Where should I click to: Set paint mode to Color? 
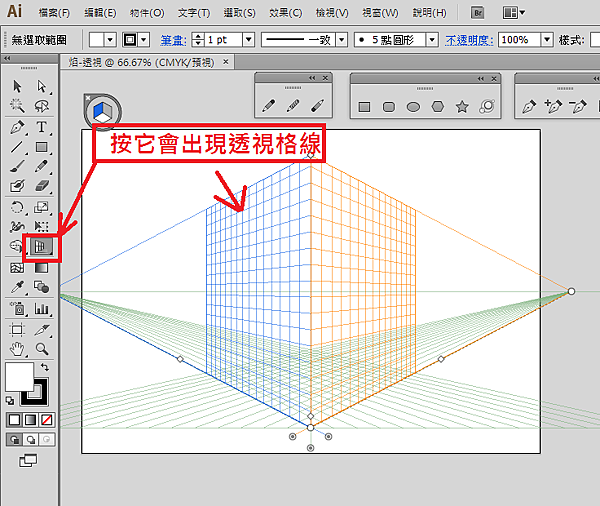(14, 420)
